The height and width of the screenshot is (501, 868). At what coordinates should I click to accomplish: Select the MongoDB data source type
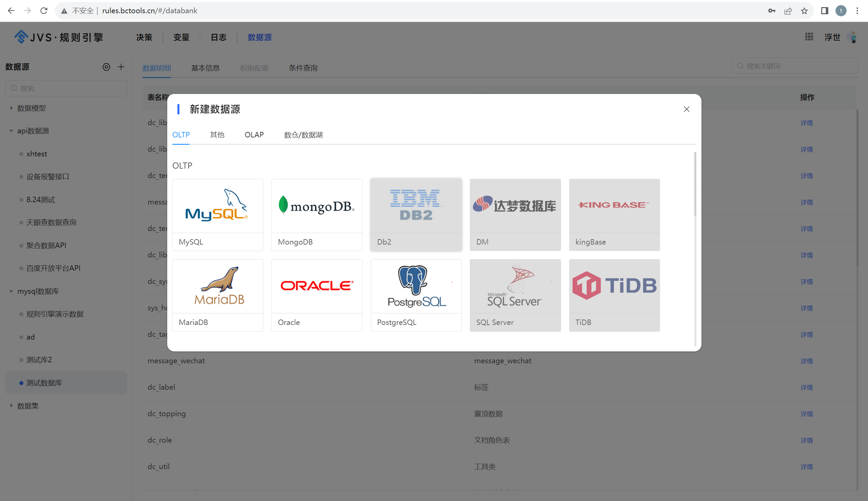click(316, 214)
